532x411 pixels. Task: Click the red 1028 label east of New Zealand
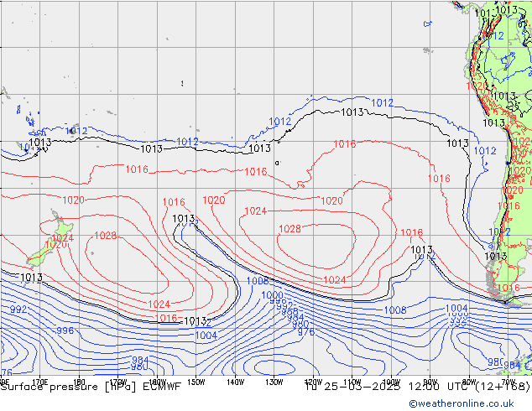(x=106, y=236)
